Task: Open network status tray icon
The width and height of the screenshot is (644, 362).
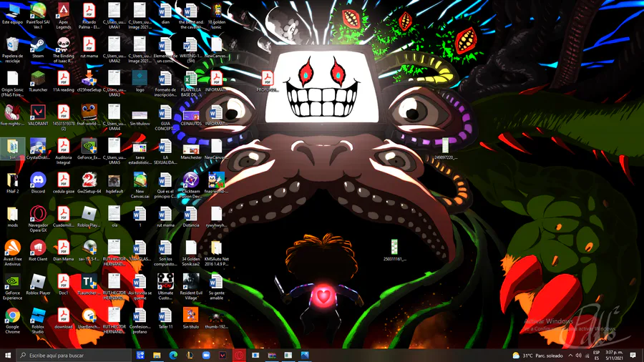Action: pos(587,356)
